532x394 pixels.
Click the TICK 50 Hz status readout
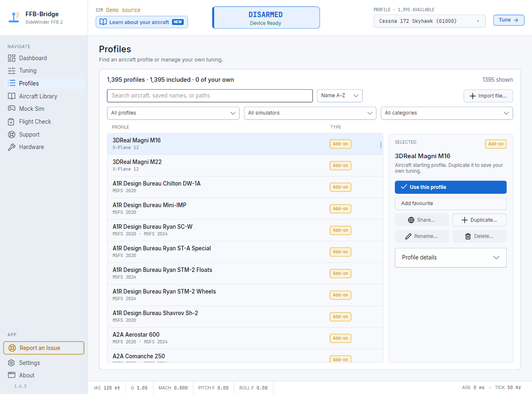pyautogui.click(x=508, y=388)
